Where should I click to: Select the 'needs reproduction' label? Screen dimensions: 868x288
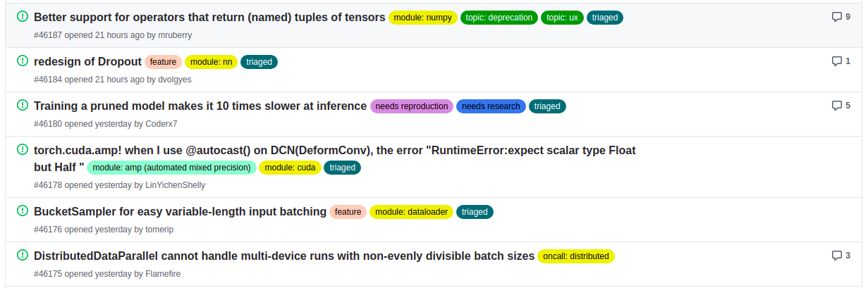click(412, 106)
